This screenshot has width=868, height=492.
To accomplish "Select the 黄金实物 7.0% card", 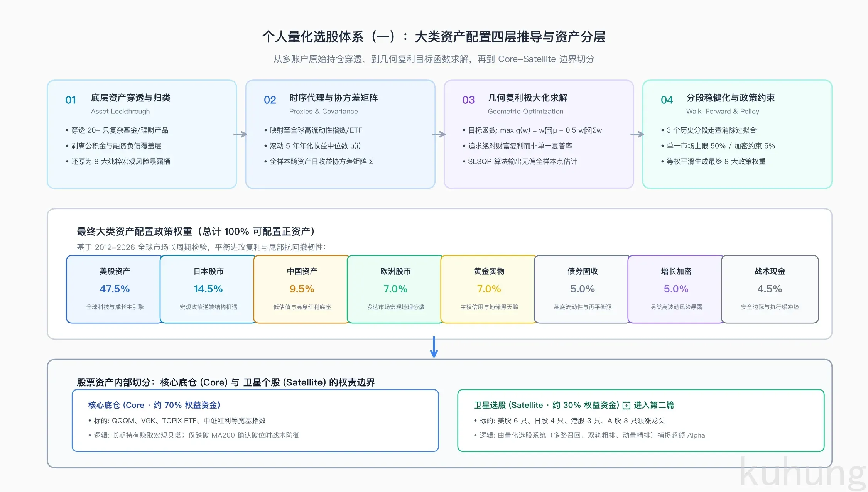I will tap(489, 289).
